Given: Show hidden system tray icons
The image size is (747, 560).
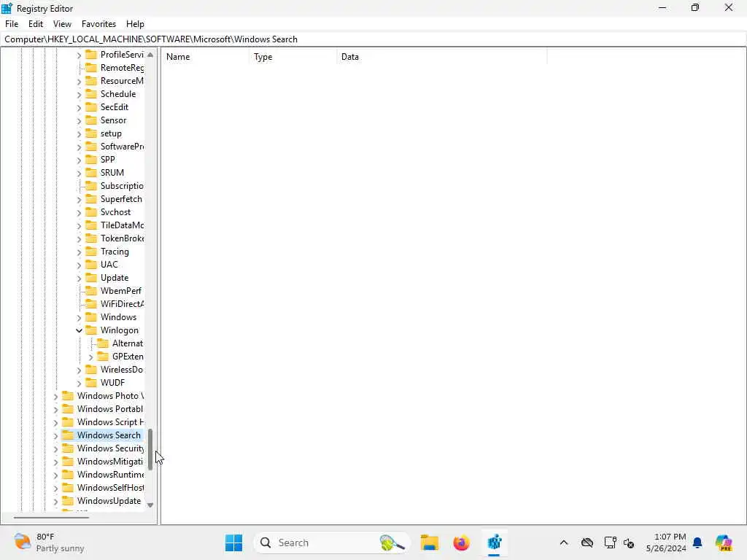Looking at the screenshot, I should point(564,542).
